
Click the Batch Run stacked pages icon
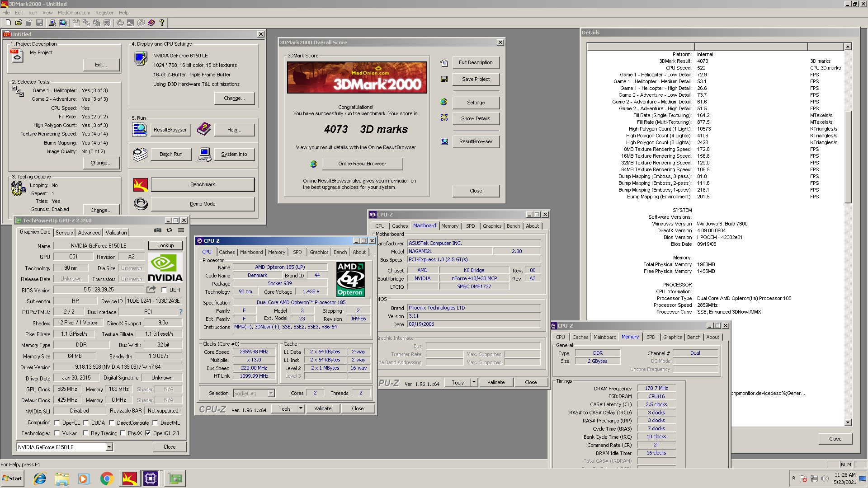pyautogui.click(x=140, y=154)
